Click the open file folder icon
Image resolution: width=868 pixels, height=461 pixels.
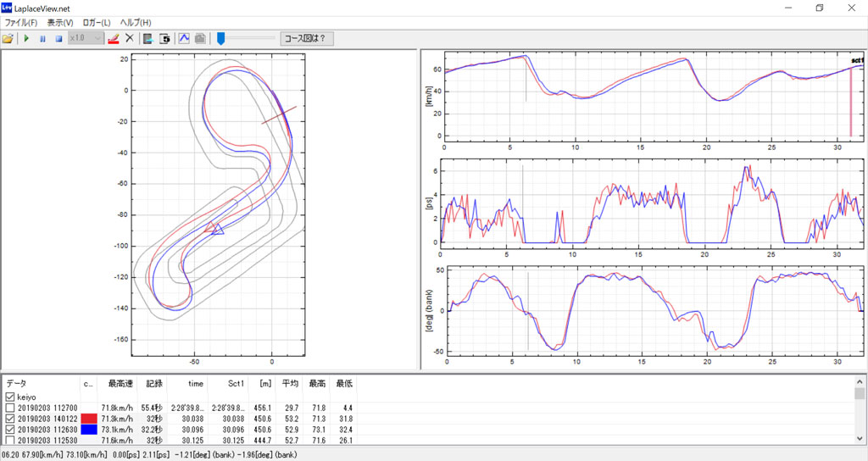[x=8, y=38]
